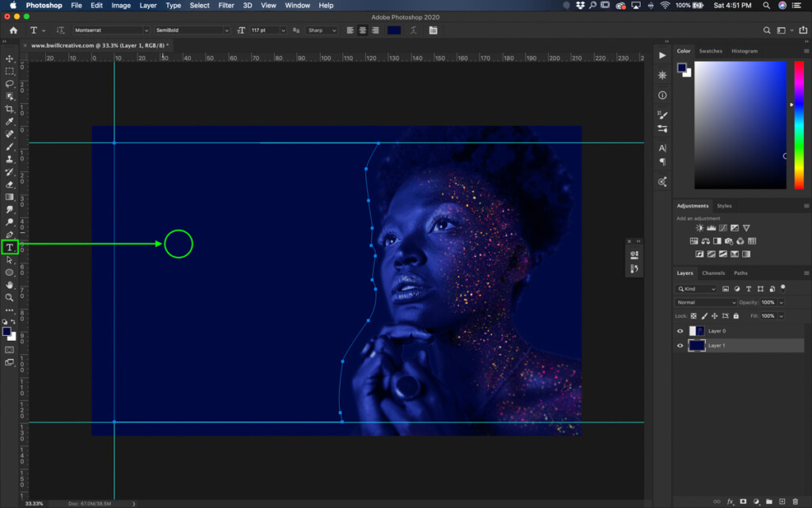Open the Normal blend mode dropdown
This screenshot has width=812, height=508.
pyautogui.click(x=706, y=303)
